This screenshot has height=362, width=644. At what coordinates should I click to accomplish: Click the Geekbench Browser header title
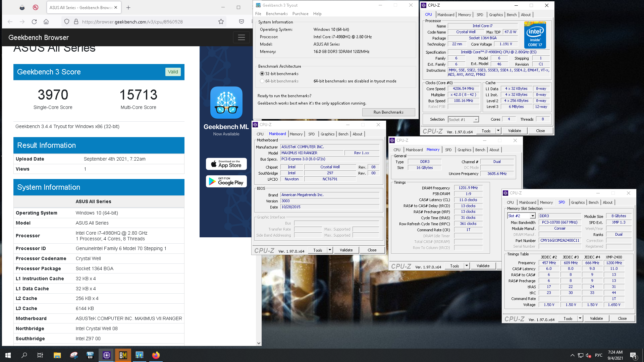(39, 38)
